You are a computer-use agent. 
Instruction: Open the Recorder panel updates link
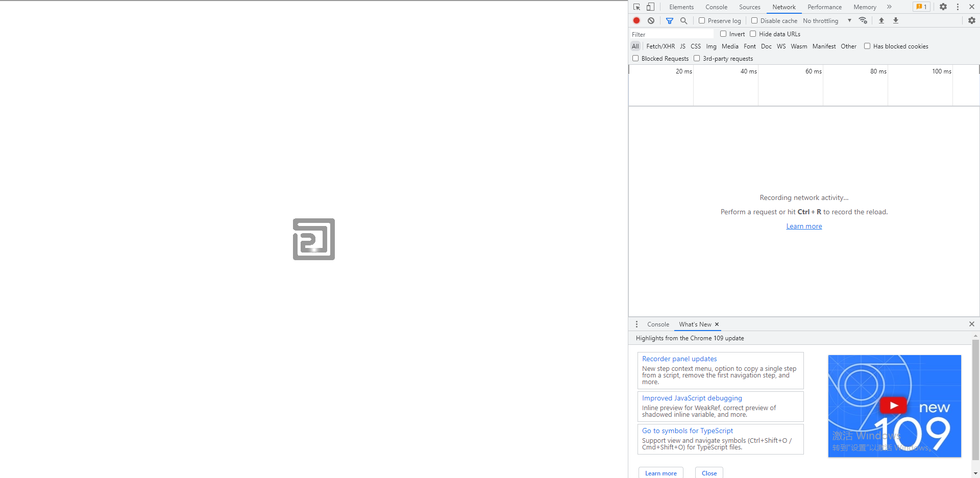click(679, 359)
